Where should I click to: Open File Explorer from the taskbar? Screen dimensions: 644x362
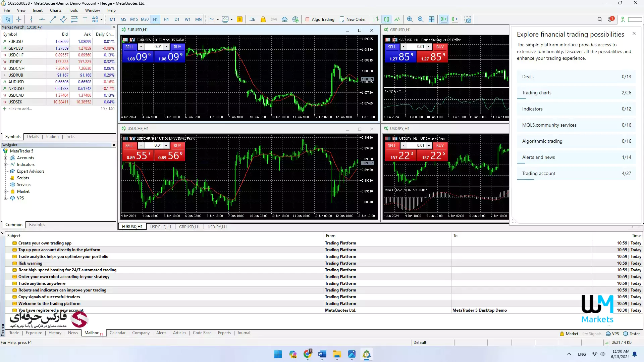(337, 354)
